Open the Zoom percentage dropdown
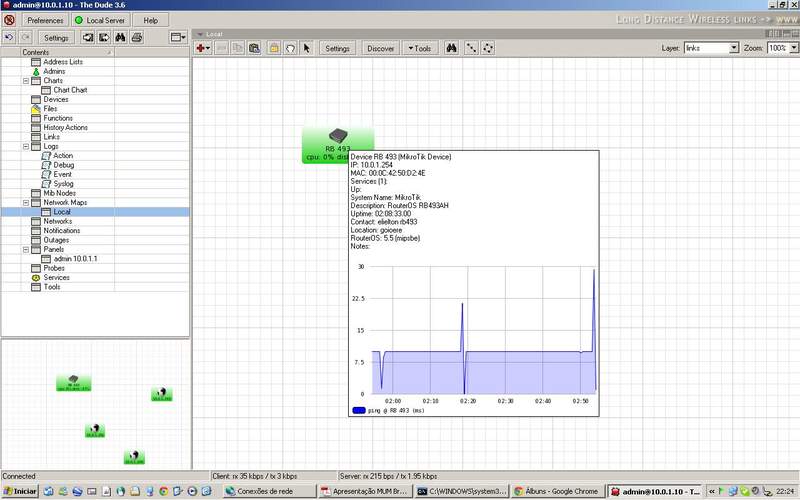 click(x=782, y=48)
